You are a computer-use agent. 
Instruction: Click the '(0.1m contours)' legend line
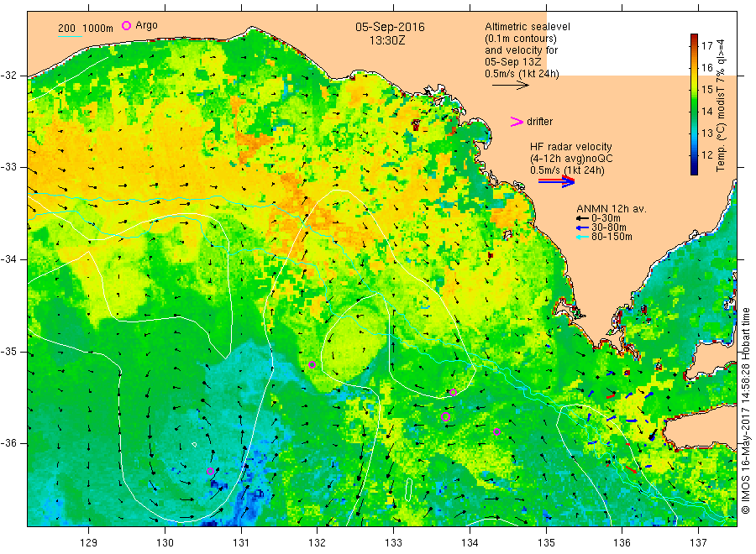point(521,39)
